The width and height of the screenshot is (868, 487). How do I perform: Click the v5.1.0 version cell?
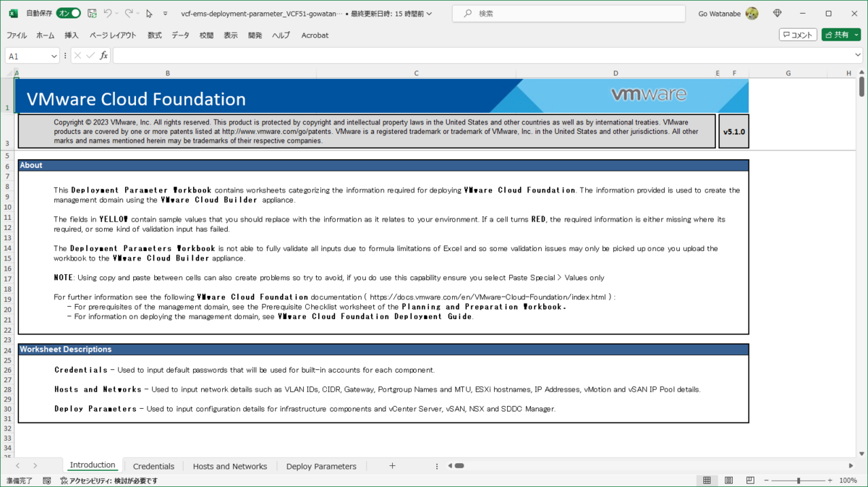coord(733,132)
